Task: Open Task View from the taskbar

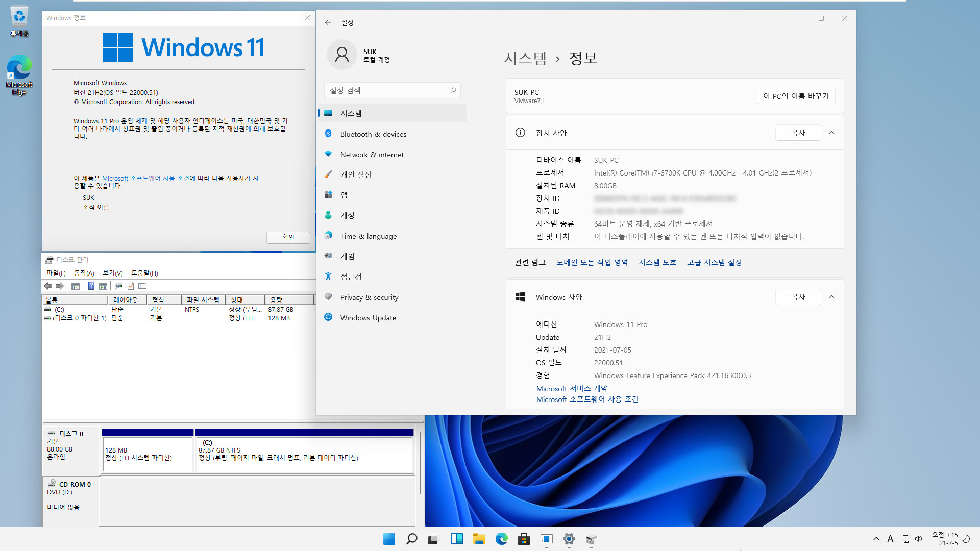Action: pyautogui.click(x=433, y=539)
